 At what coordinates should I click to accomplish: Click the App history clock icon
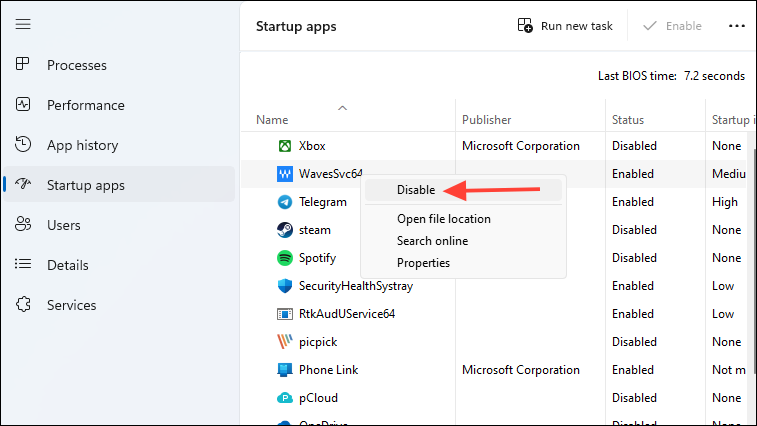point(23,144)
